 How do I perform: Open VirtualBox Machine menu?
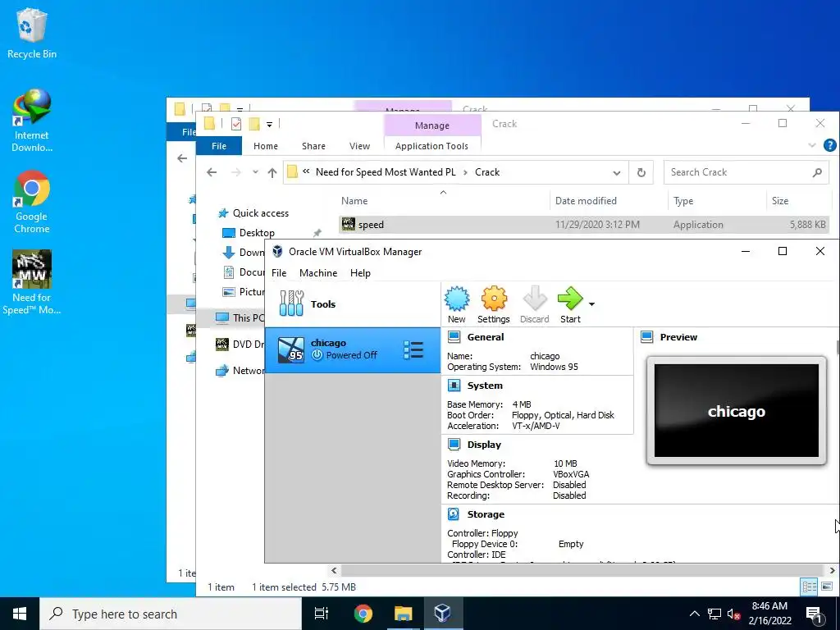click(318, 273)
